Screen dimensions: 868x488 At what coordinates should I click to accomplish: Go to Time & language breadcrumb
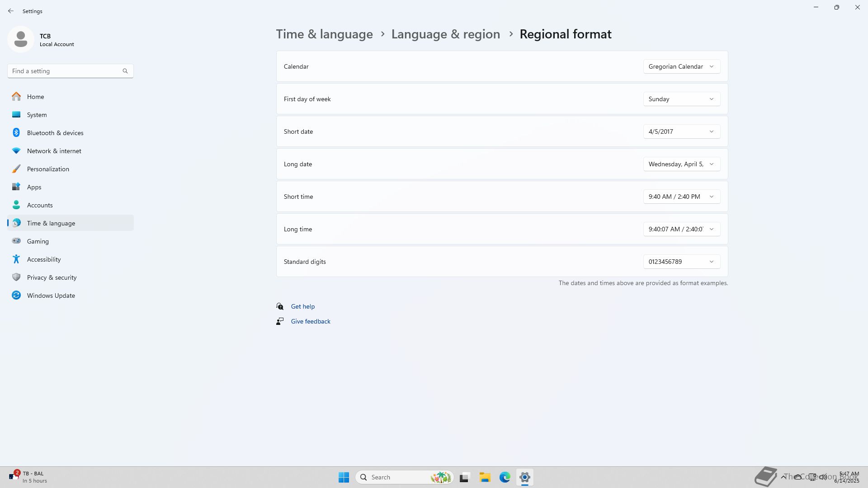click(324, 34)
